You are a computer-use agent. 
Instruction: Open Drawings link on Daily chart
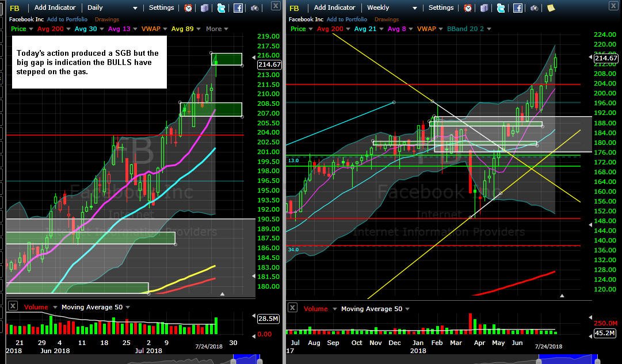tap(106, 19)
